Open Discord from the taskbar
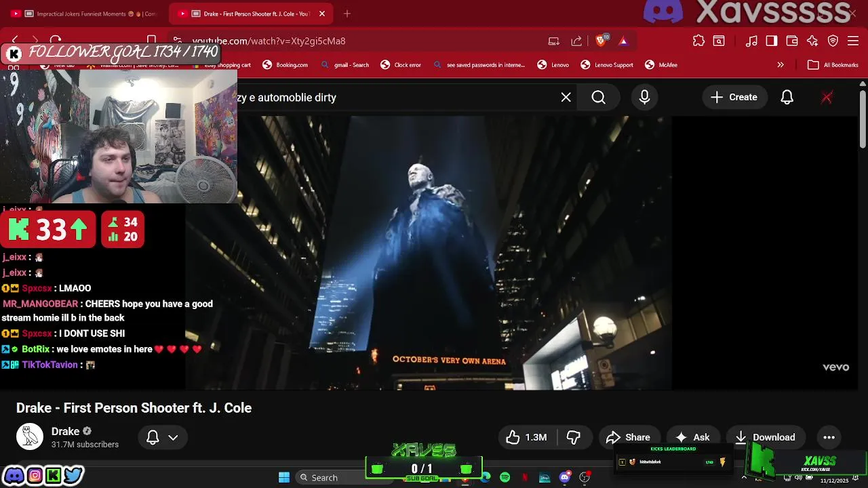 [564, 478]
